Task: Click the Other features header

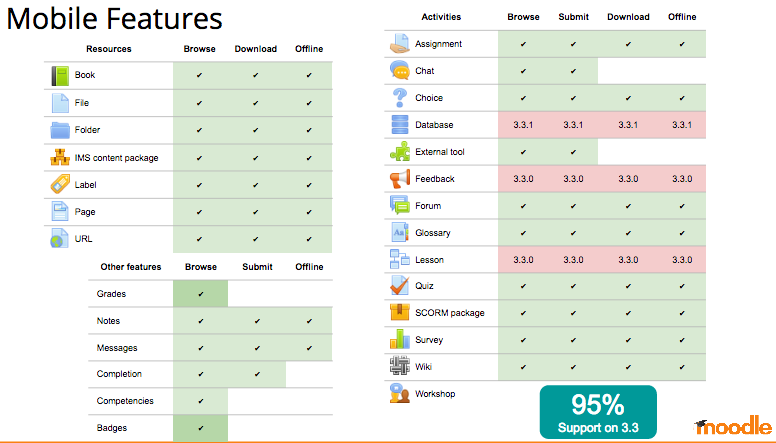Action: (131, 267)
